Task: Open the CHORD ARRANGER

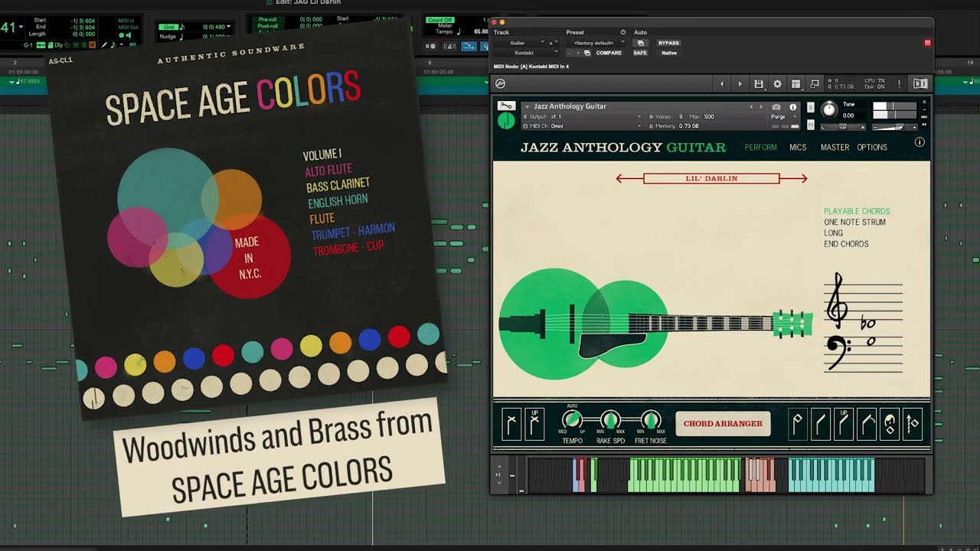Action: click(x=723, y=423)
